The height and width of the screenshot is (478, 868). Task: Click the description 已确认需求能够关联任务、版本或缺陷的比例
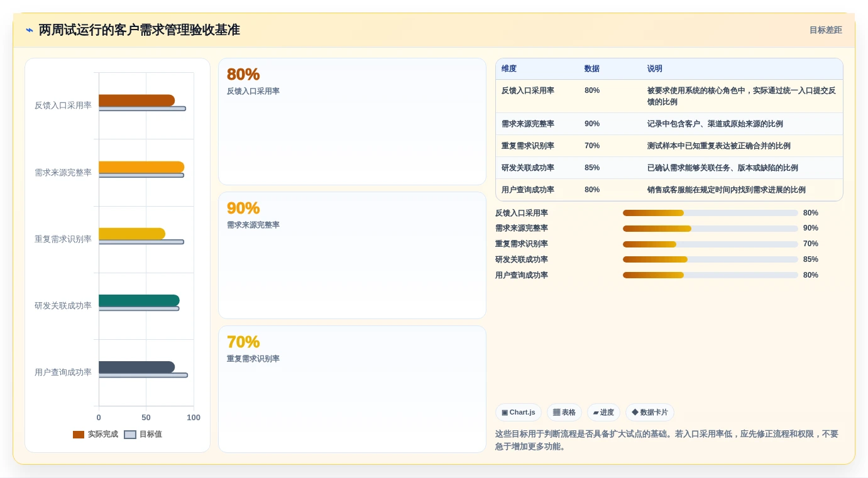click(x=723, y=168)
